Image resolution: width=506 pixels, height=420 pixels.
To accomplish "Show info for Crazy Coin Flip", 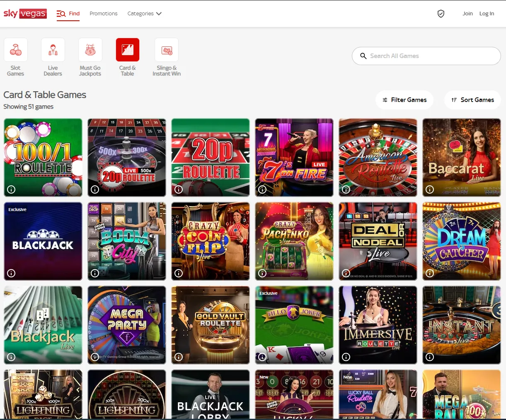I will 179,273.
